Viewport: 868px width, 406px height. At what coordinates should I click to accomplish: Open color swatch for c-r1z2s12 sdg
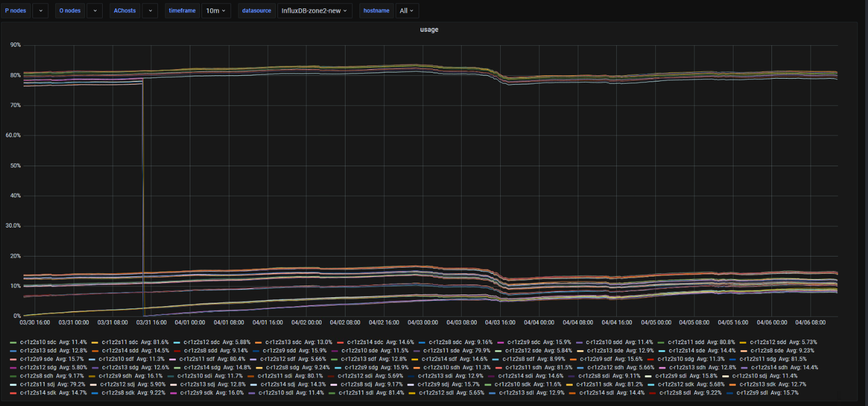(13, 368)
